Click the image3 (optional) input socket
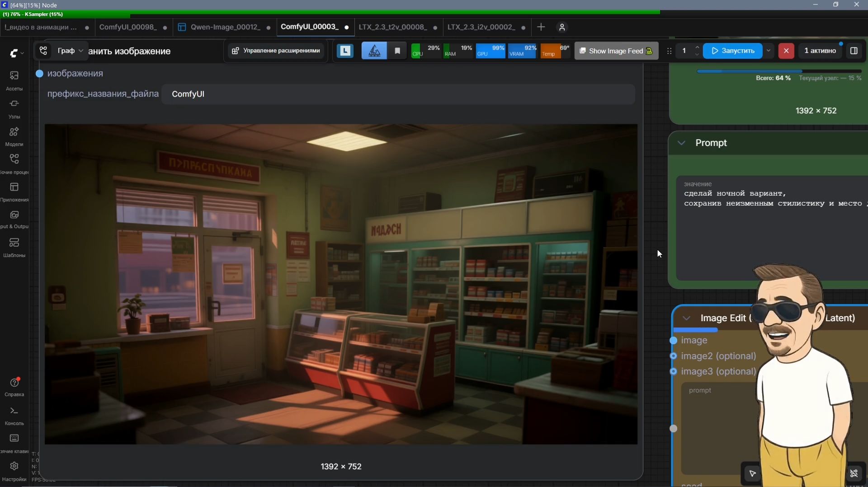 (x=673, y=371)
